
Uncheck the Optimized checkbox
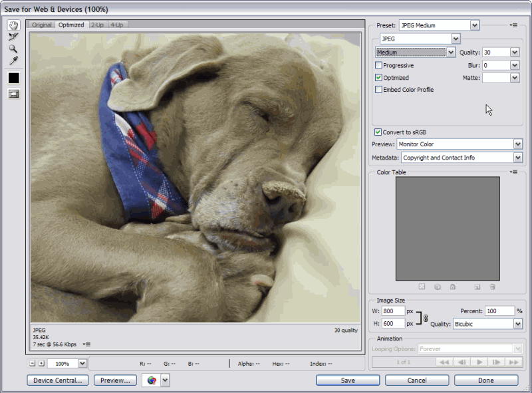(379, 78)
